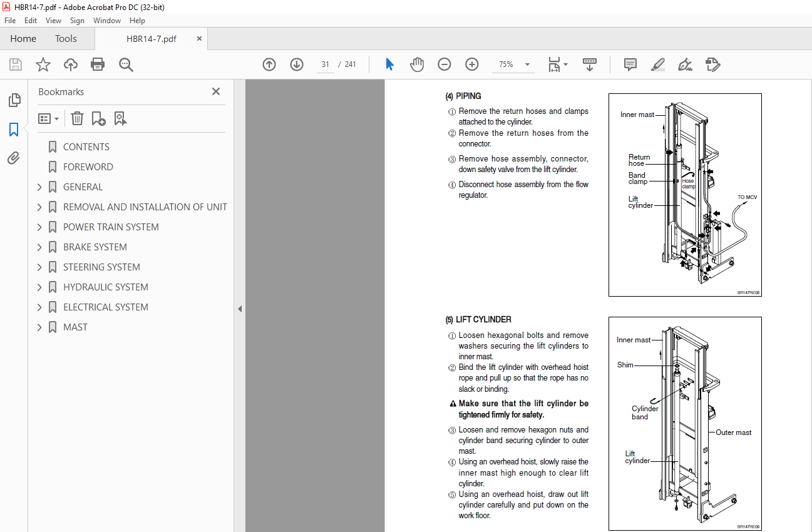Expand the MAST bookmark
812x532 pixels.
(39, 327)
